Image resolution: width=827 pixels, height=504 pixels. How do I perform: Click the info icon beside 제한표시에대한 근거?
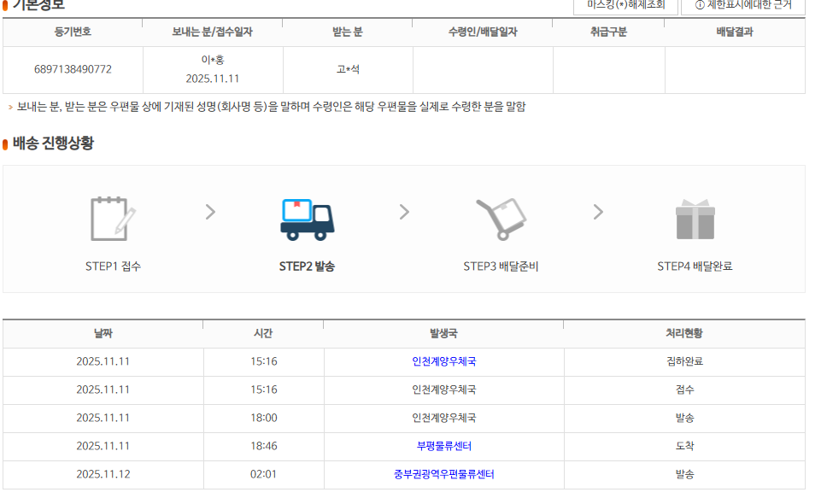(700, 5)
